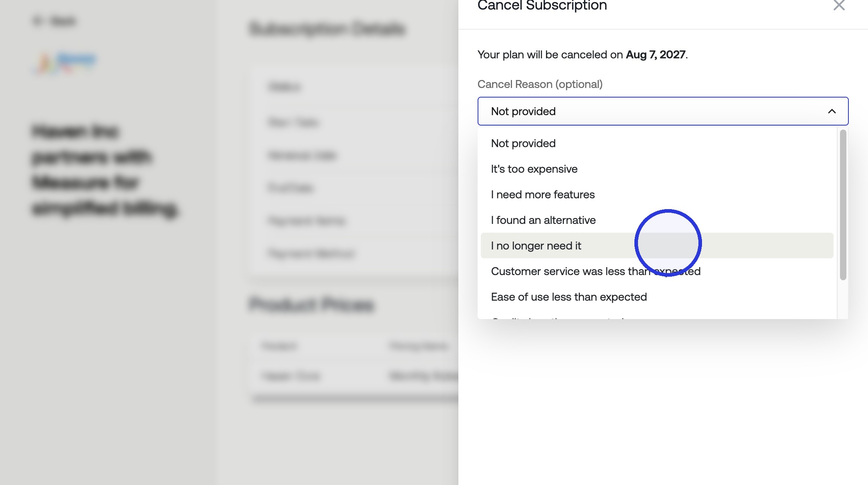
Task: Click the Subscription Details heading
Action: (x=327, y=29)
